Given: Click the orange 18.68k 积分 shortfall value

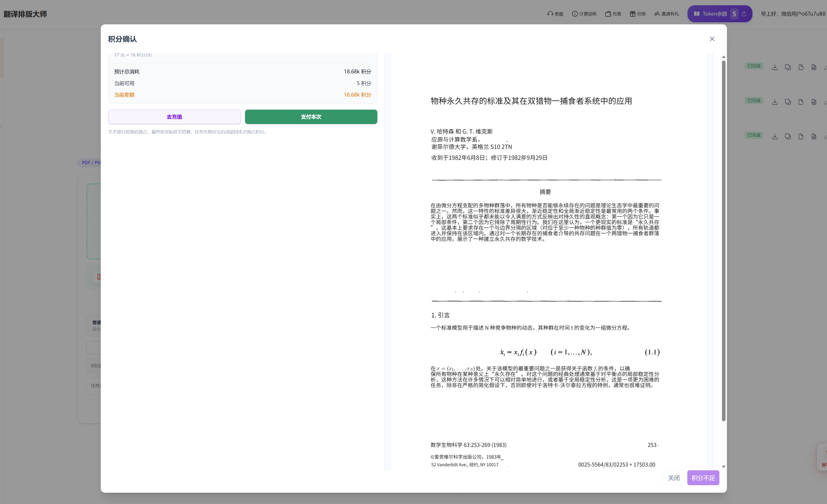Looking at the screenshot, I should click(x=357, y=95).
